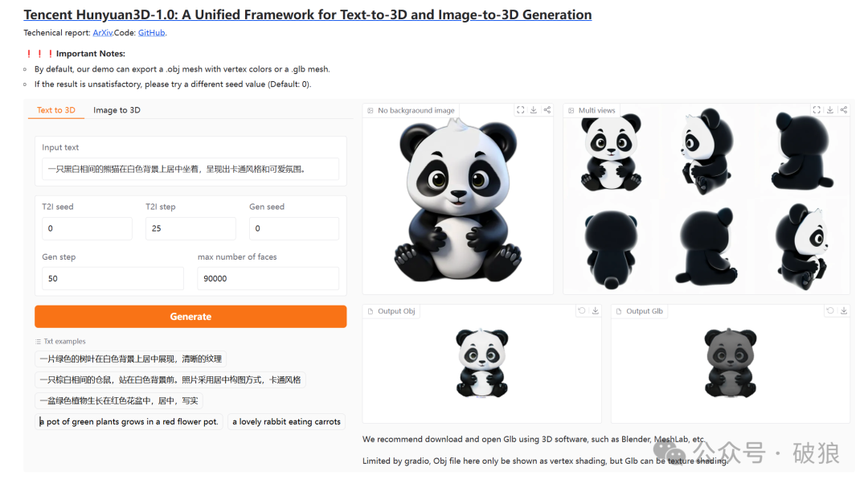Click the max number of faces field
Screen dimensions: 868x488
[x=268, y=278]
